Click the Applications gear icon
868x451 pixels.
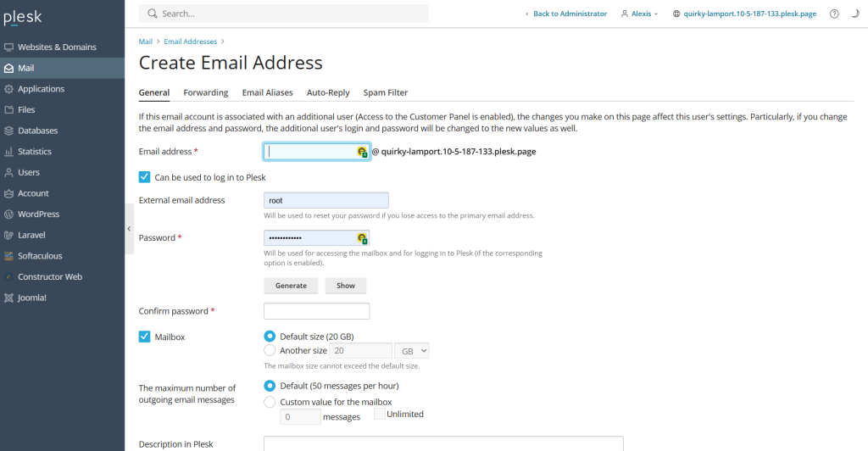click(8, 89)
